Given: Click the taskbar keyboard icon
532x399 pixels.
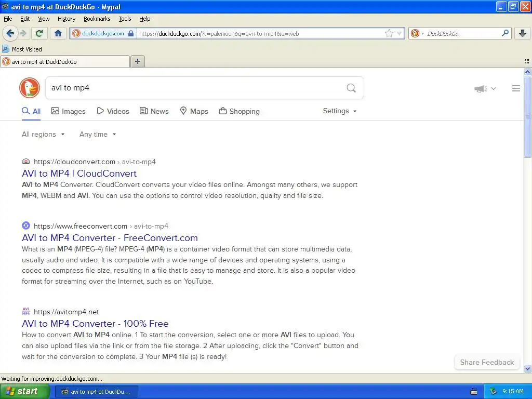Looking at the screenshot, I should [x=474, y=392].
